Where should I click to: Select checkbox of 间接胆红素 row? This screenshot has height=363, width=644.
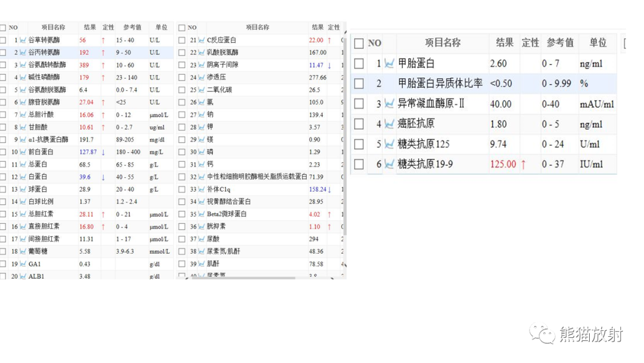[3, 239]
